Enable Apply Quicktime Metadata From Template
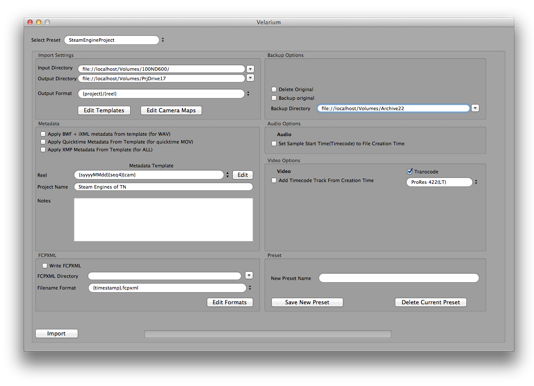 [43, 142]
